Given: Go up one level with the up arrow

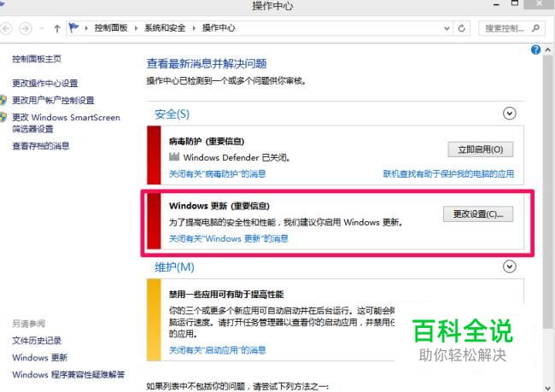Looking at the screenshot, I should 57,28.
